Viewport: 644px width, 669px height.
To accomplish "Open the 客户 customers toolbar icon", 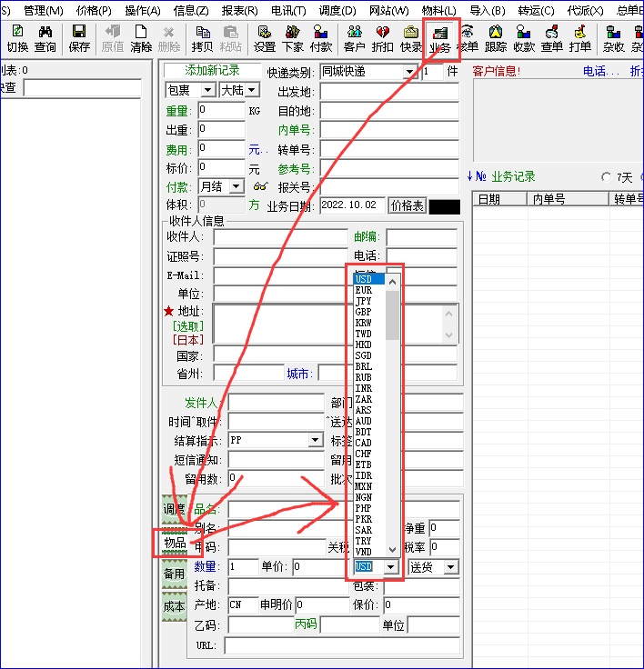I will coord(354,38).
